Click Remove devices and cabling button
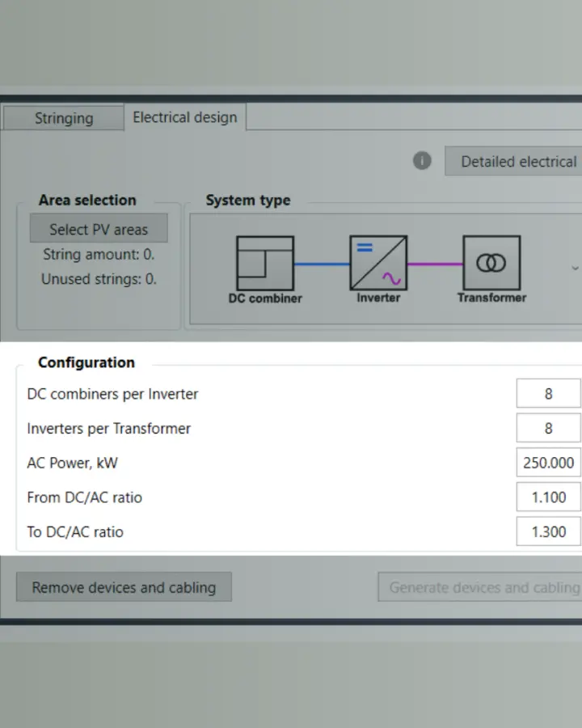Image resolution: width=582 pixels, height=728 pixels. click(x=124, y=587)
